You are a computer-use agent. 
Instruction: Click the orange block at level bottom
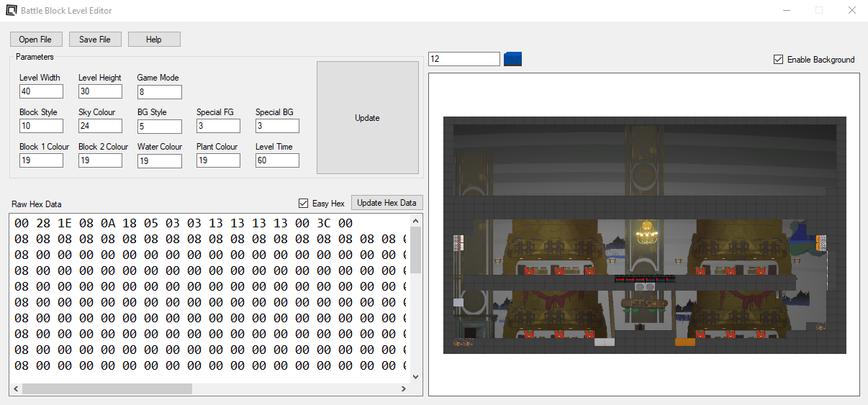(x=685, y=342)
